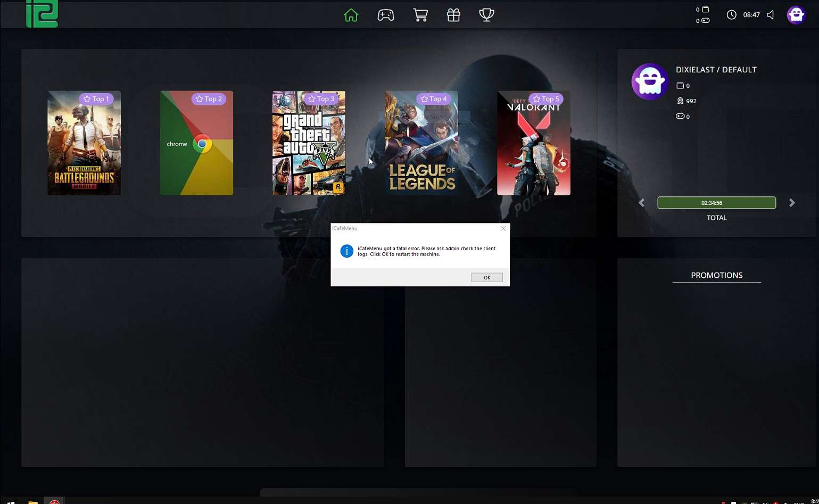Open File Explorer from the taskbar
Image resolution: width=819 pixels, height=504 pixels.
click(33, 501)
